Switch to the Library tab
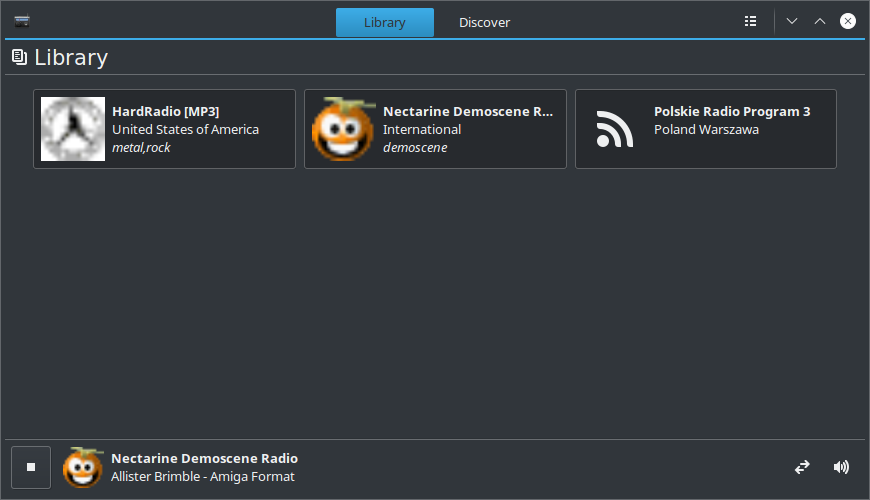This screenshot has width=870, height=500. tap(385, 22)
